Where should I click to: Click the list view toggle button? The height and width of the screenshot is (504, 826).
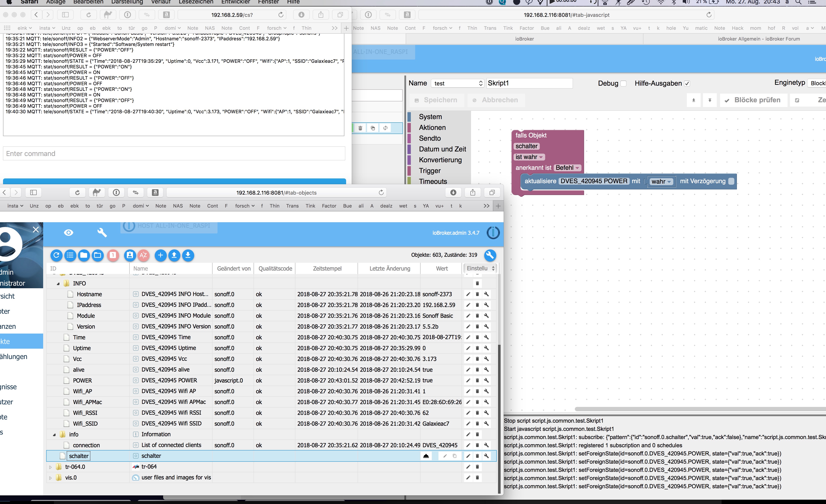pos(70,255)
